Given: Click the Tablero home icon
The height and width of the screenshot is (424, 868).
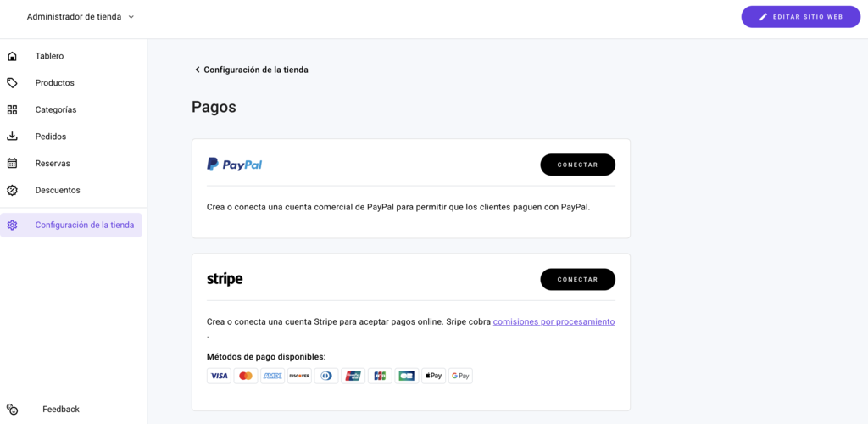Looking at the screenshot, I should click(x=12, y=56).
